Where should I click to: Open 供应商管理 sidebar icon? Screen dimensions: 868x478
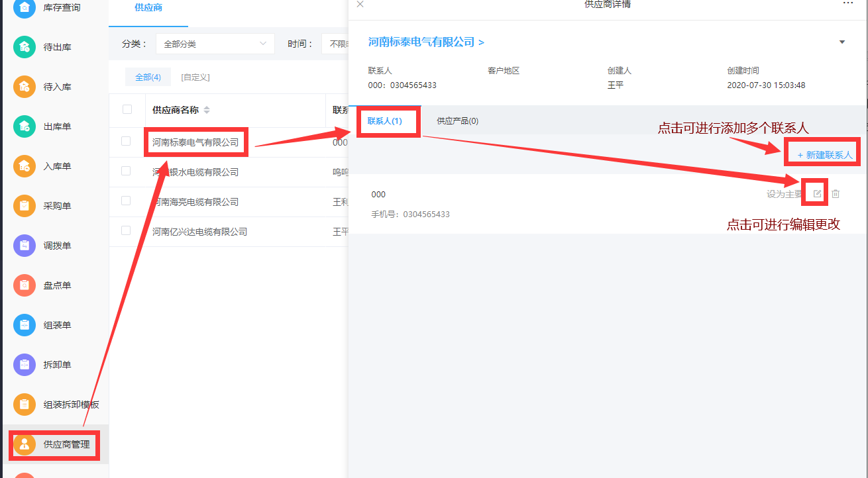(25, 444)
